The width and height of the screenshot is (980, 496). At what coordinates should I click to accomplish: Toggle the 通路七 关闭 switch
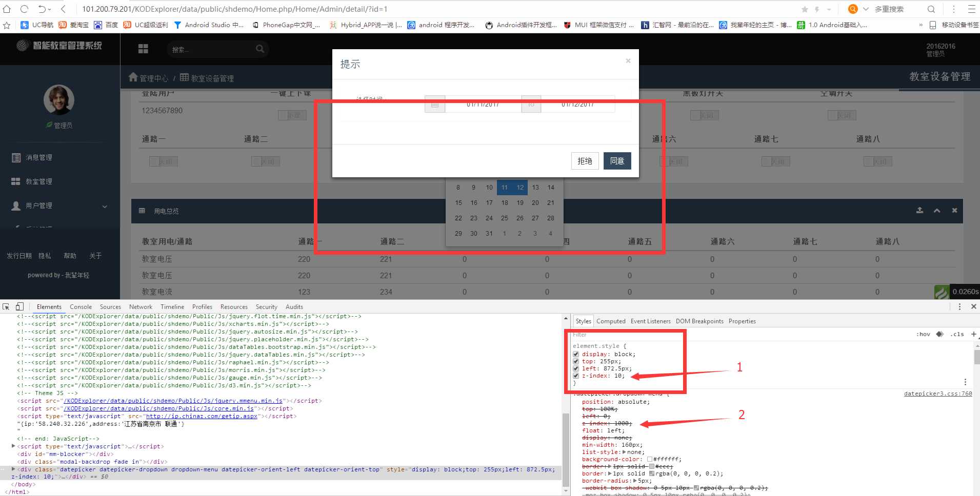776,161
